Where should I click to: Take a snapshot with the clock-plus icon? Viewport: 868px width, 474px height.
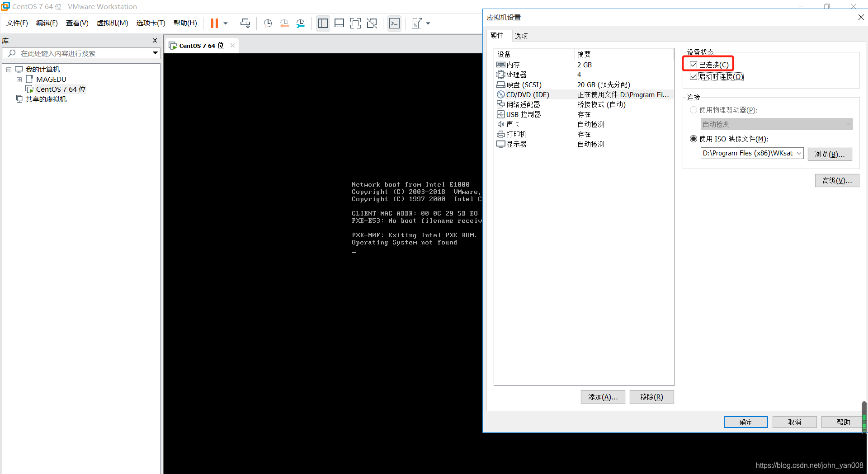pos(268,23)
